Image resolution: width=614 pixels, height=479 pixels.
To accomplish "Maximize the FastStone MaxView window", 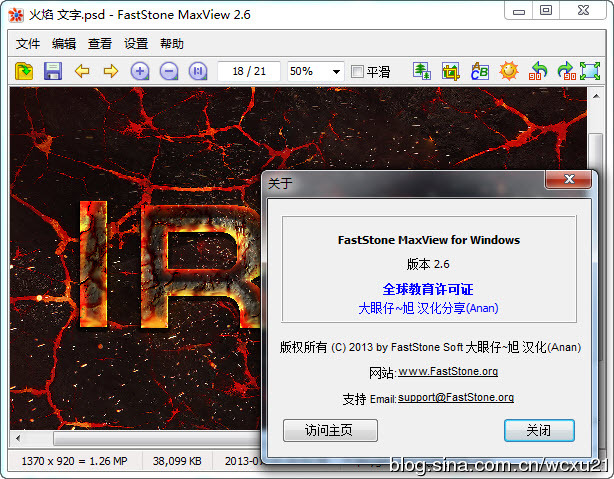I will (x=546, y=10).
